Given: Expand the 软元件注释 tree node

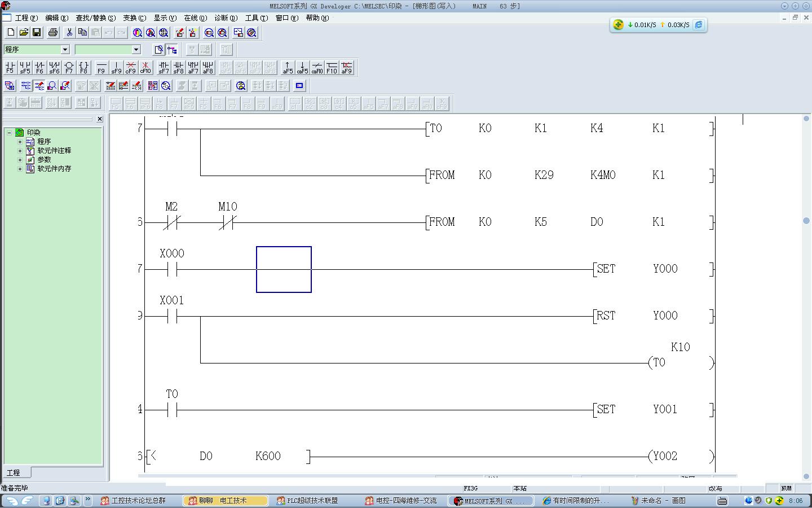Looking at the screenshot, I should 20,151.
